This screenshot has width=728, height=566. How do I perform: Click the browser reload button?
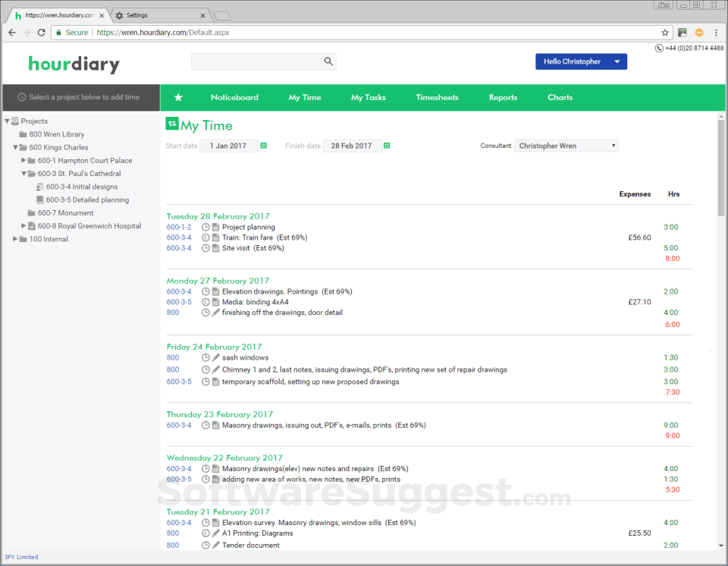coord(41,33)
